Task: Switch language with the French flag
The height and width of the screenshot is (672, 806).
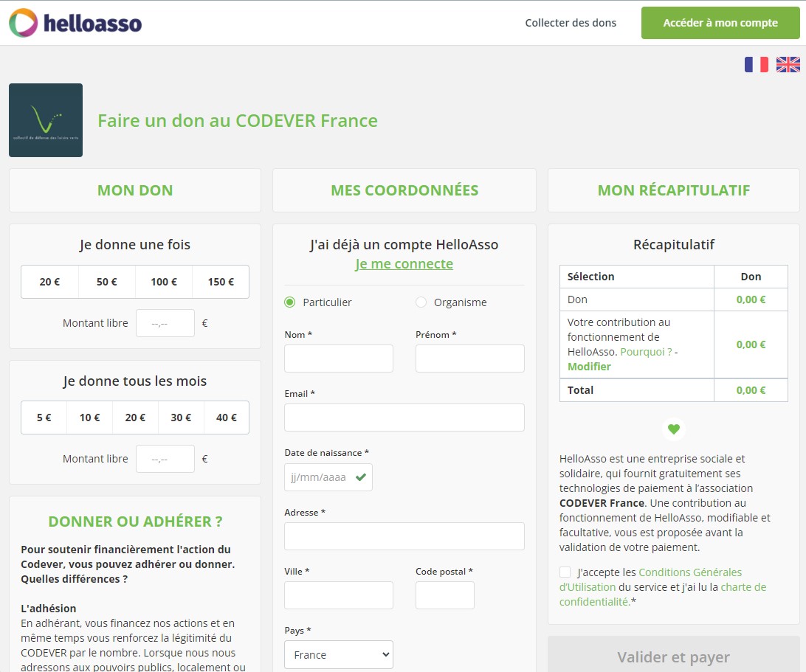Action: [756, 65]
